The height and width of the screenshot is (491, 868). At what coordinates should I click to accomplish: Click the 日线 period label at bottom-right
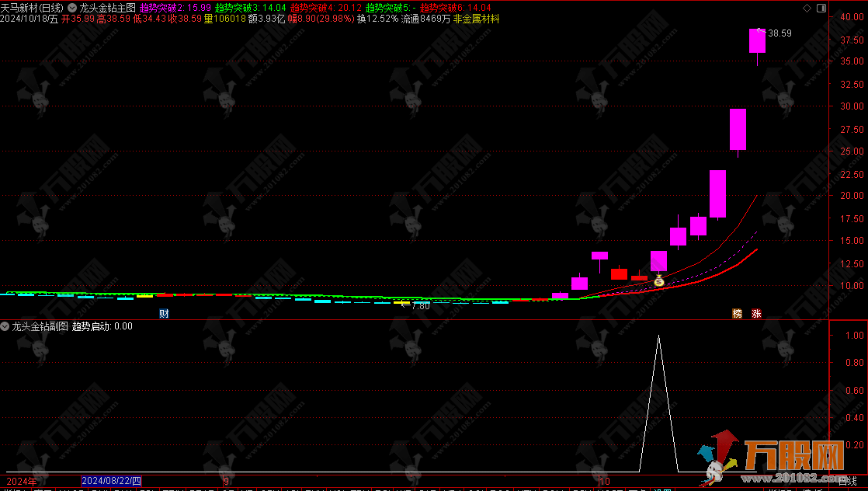tap(848, 481)
